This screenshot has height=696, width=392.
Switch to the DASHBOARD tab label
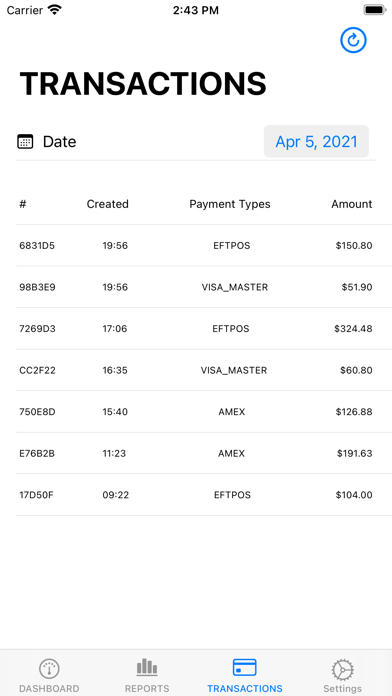49,688
